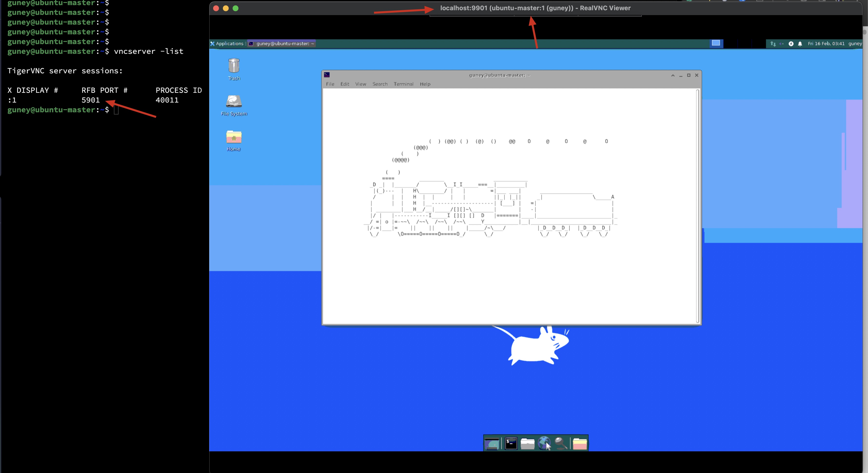Viewport: 868px width, 473px height.
Task: Launch the Web Browser globe dock icon
Action: (x=544, y=443)
